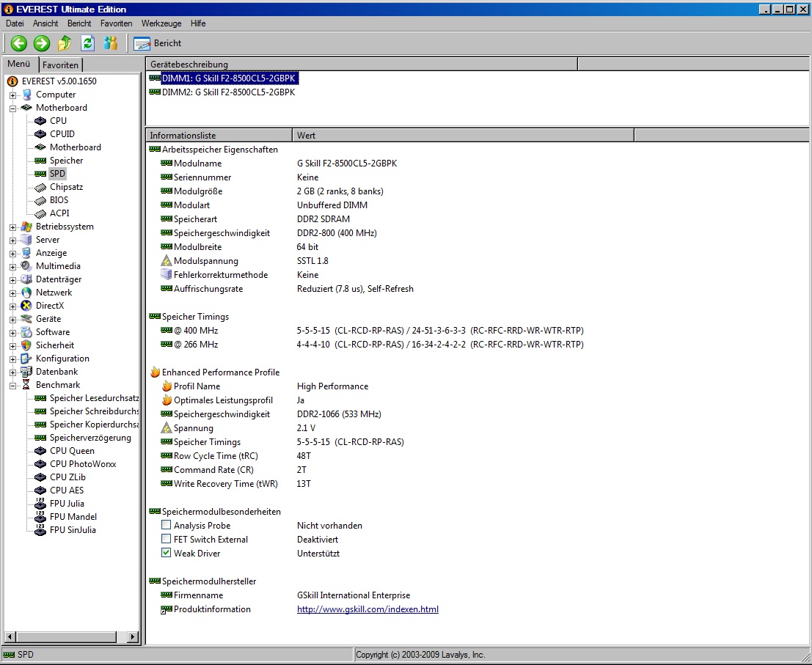The image size is (812, 665).
Task: Select the FPU Mandel benchmark
Action: click(x=73, y=516)
